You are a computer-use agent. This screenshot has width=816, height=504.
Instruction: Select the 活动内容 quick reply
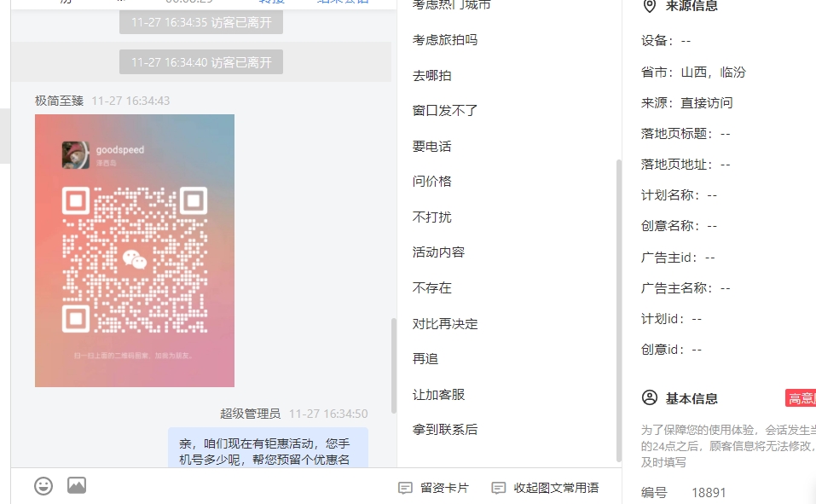438,252
